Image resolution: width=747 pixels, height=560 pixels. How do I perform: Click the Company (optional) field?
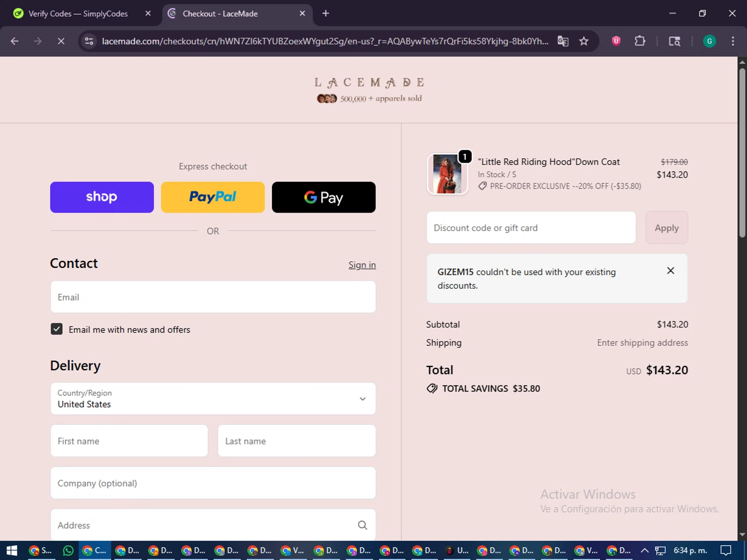pyautogui.click(x=213, y=483)
